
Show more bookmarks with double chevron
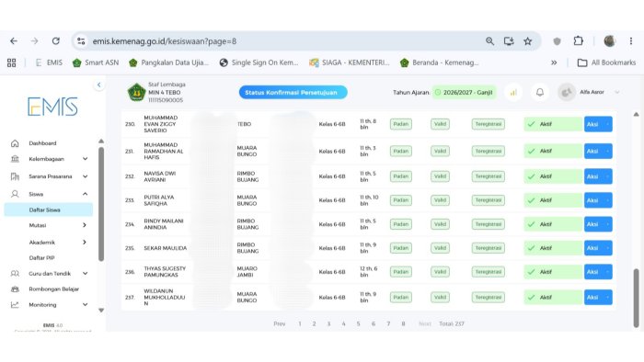pos(554,62)
